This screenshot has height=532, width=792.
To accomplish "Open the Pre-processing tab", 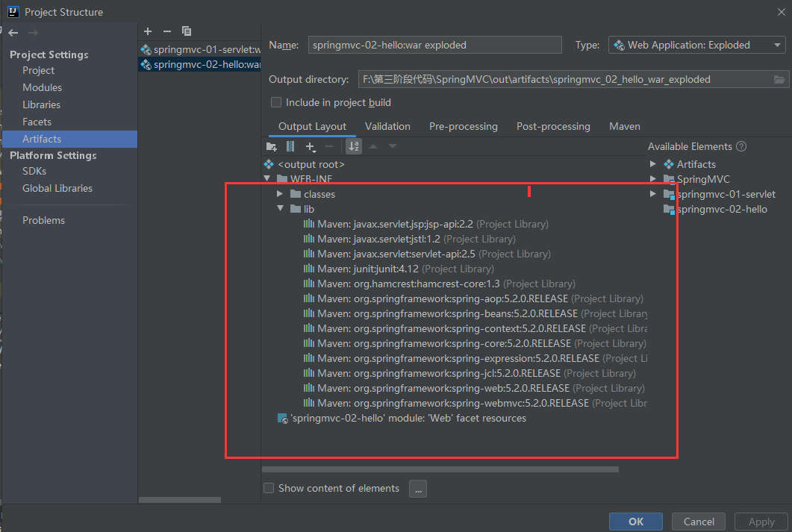I will [463, 127].
